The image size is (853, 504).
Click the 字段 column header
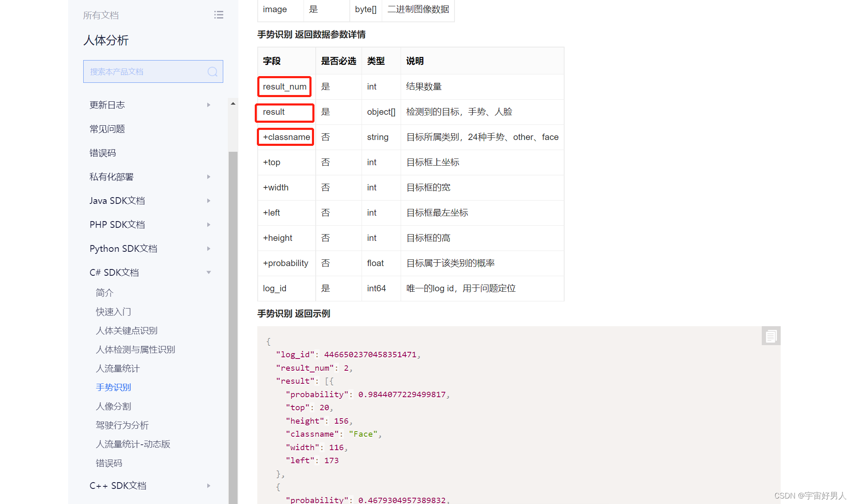(x=286, y=61)
